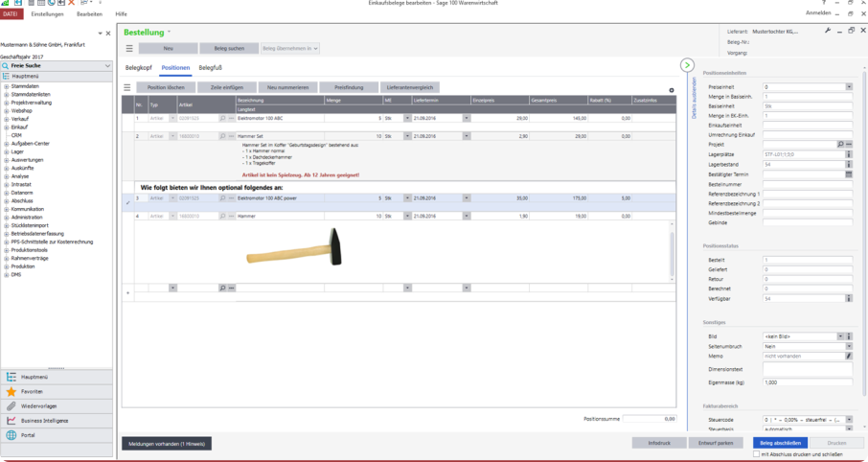The width and height of the screenshot is (868, 462).
Task: Click the Hauptmenü tree icon at bottom left
Action: (x=11, y=377)
